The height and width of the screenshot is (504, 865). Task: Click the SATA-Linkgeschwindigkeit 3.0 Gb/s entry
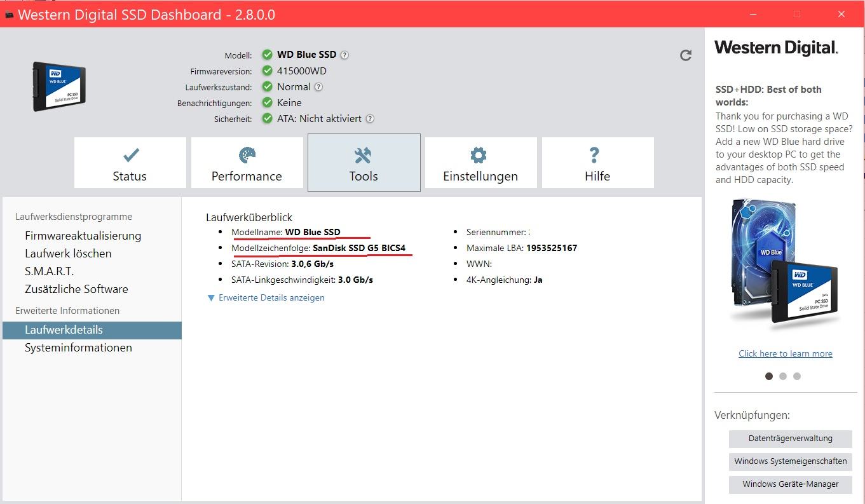click(302, 280)
